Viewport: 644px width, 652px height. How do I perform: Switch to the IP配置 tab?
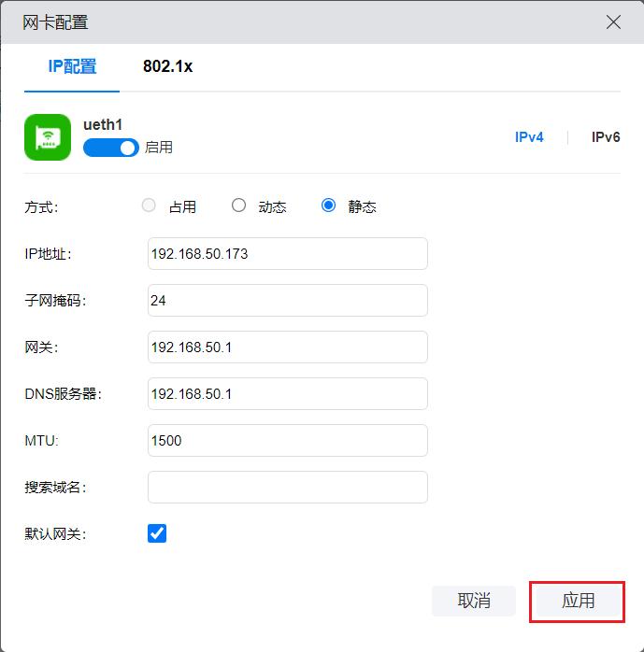pyautogui.click(x=72, y=67)
